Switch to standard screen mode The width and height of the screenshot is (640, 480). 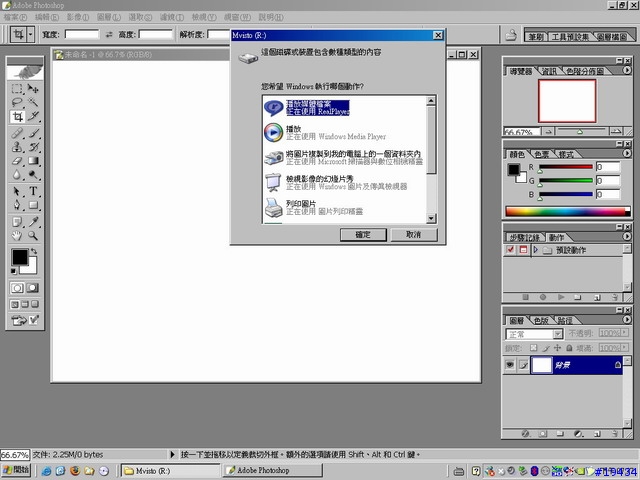coord(15,304)
